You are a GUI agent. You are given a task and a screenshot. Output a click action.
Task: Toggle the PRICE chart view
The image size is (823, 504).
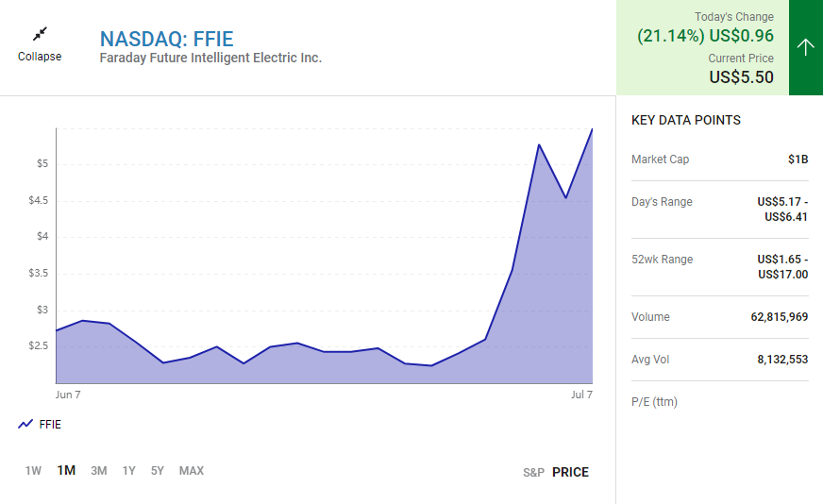[570, 472]
